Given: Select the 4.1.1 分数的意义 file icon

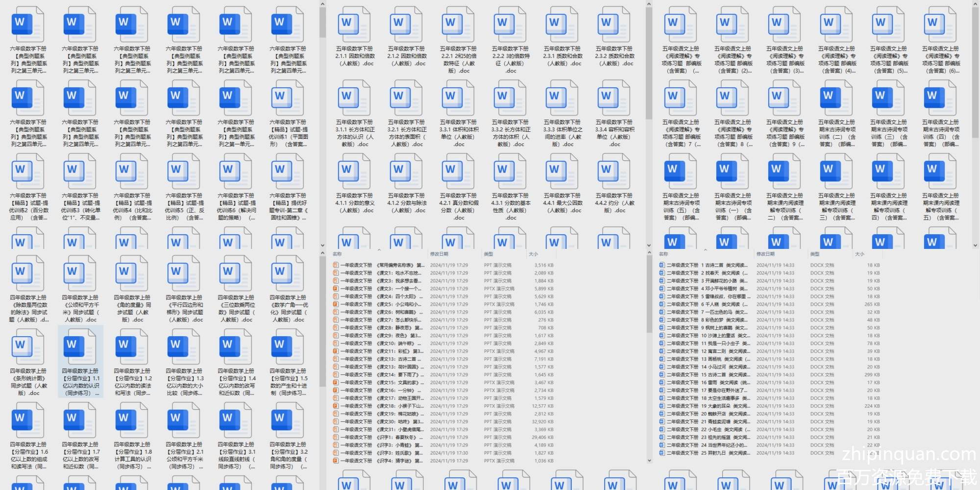Looking at the screenshot, I should point(354,172).
